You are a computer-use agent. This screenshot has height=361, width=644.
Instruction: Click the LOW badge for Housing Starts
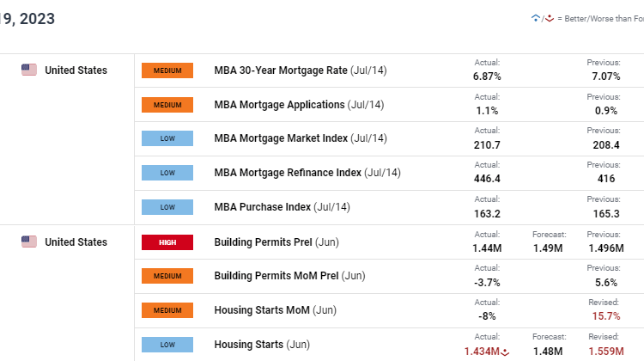[x=167, y=345]
